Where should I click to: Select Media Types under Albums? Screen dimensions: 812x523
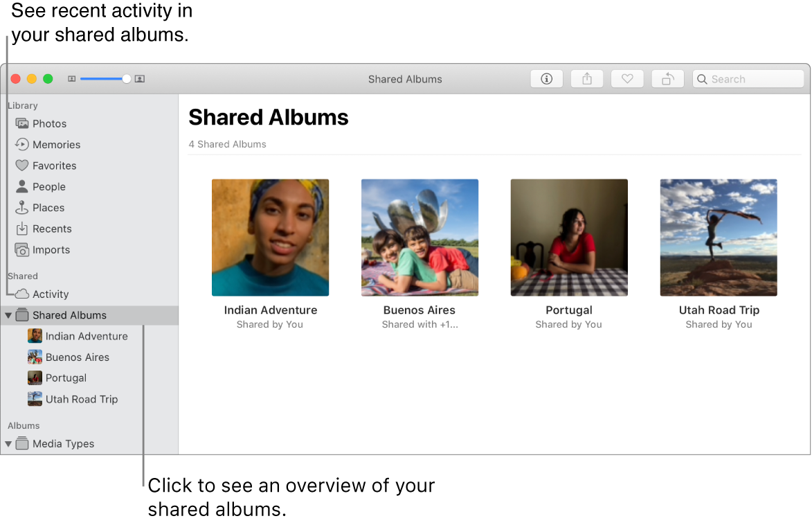click(63, 444)
